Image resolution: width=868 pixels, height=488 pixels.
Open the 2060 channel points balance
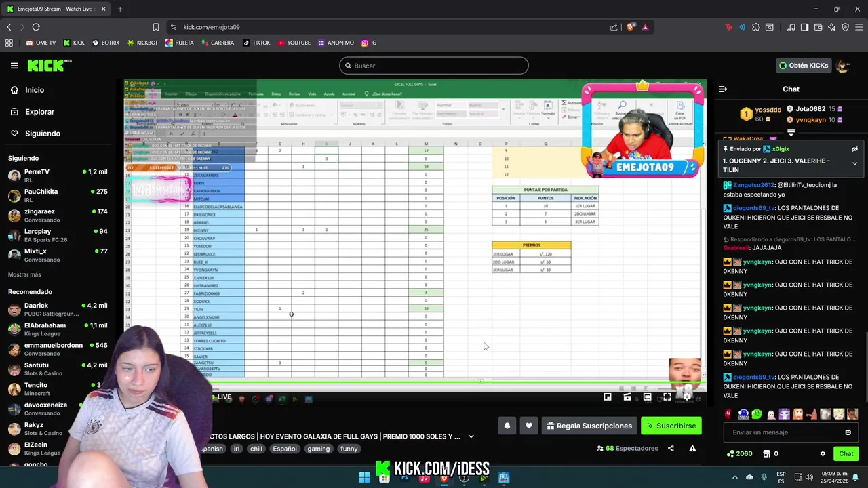[740, 453]
